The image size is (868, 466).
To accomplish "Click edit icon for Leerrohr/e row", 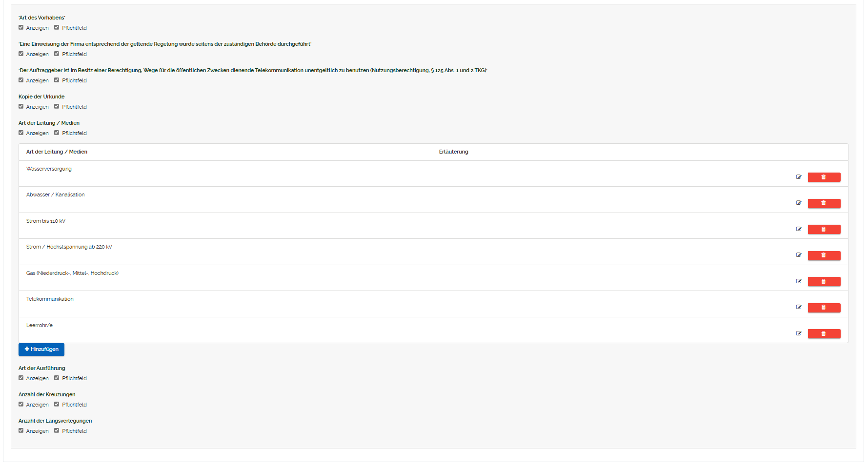I will (799, 333).
